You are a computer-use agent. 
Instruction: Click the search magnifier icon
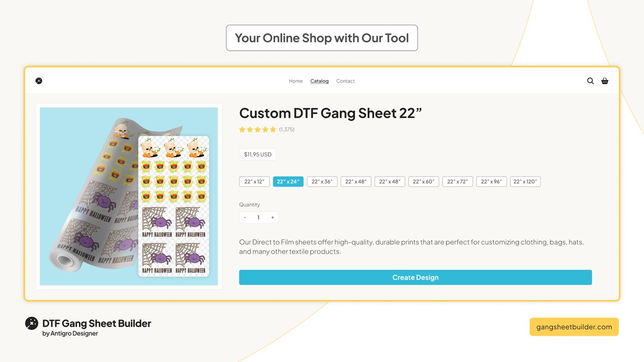[x=590, y=81]
